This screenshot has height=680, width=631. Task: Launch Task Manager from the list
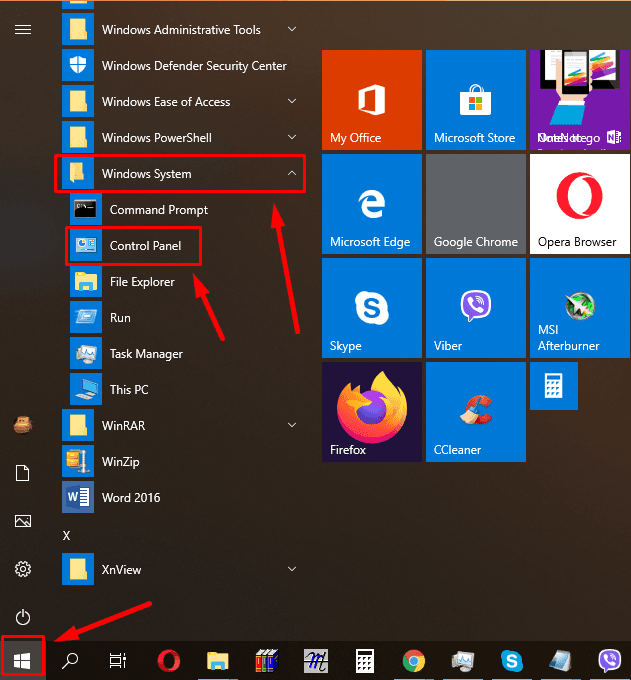(x=184, y=353)
